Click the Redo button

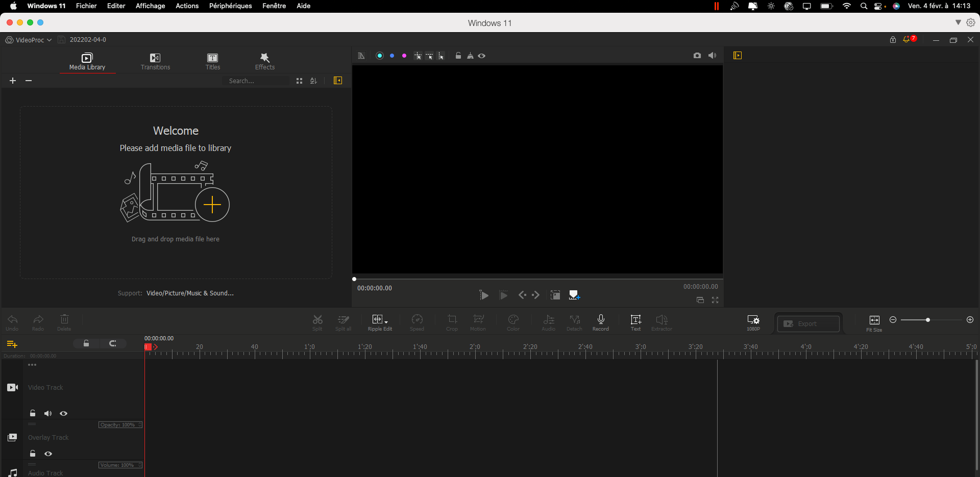38,322
